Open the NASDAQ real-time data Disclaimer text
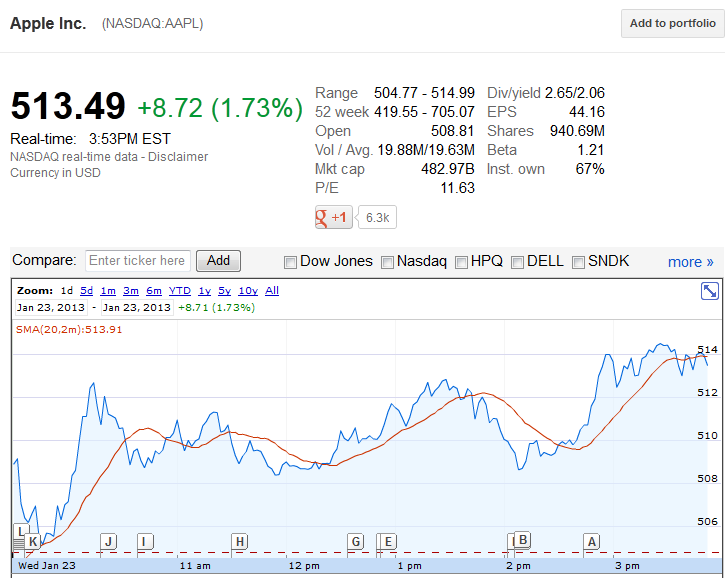Image resolution: width=725 pixels, height=578 pixels. point(109,157)
